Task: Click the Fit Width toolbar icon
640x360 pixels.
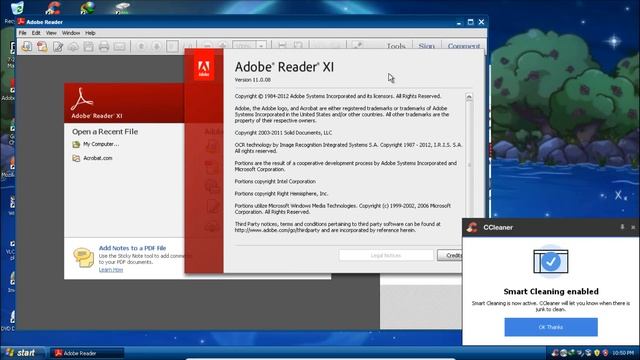Action: coord(282,46)
